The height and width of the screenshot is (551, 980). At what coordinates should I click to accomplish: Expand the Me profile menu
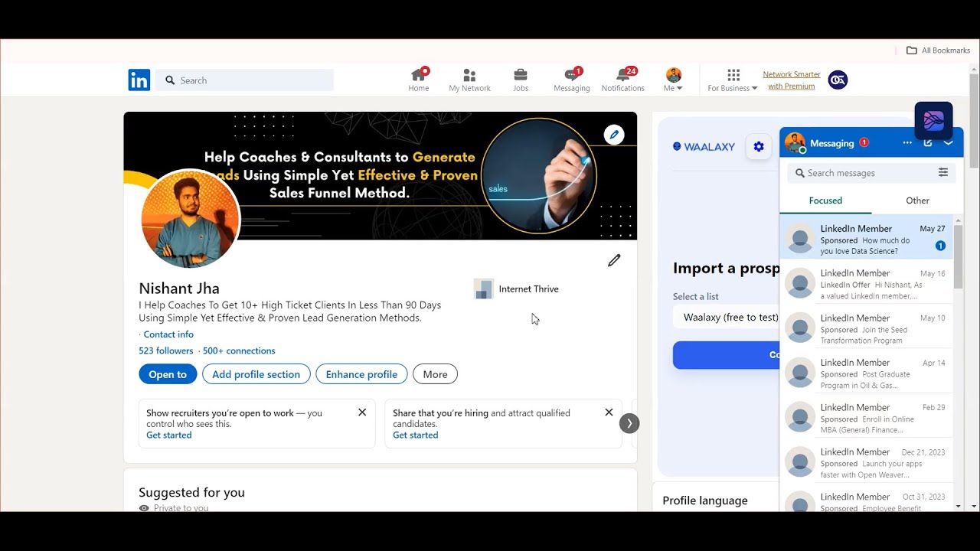pyautogui.click(x=674, y=80)
